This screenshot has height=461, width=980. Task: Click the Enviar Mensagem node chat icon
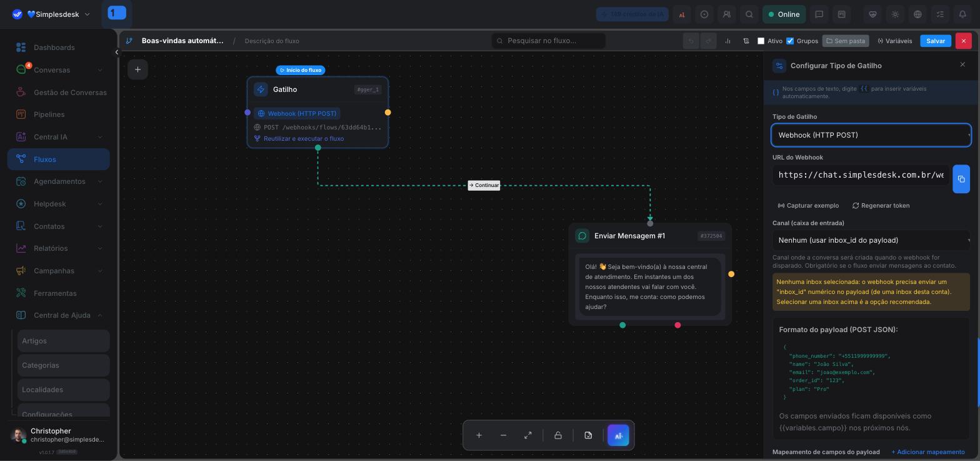582,236
